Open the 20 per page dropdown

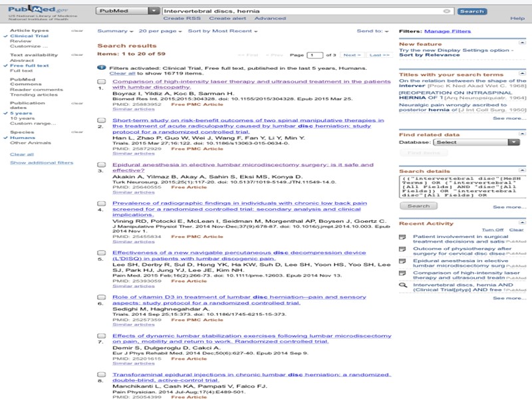[x=160, y=31]
